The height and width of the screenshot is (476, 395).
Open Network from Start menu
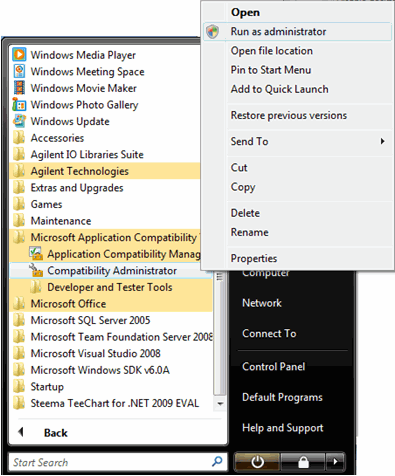(262, 303)
